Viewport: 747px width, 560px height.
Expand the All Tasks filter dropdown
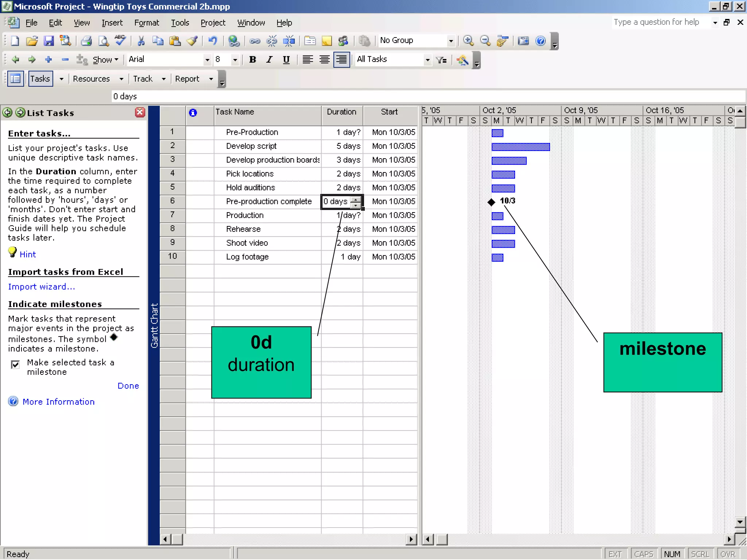[427, 59]
